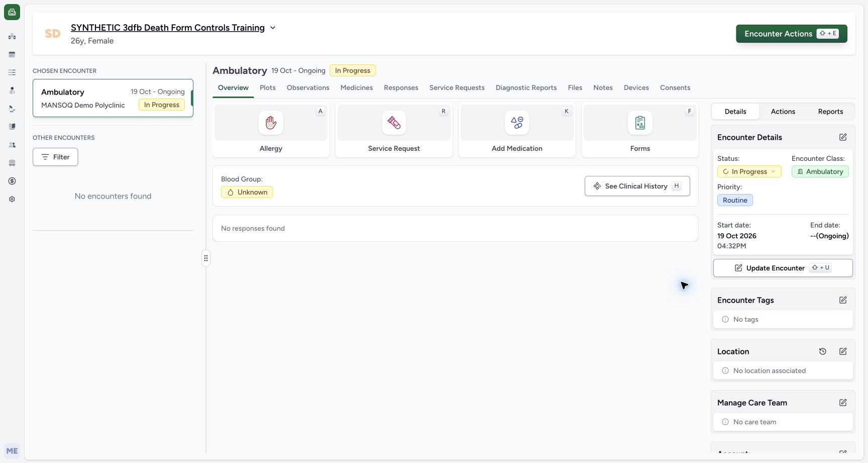This screenshot has height=463, width=868.
Task: Open the dollar billing icon in sidebar
Action: click(x=12, y=181)
